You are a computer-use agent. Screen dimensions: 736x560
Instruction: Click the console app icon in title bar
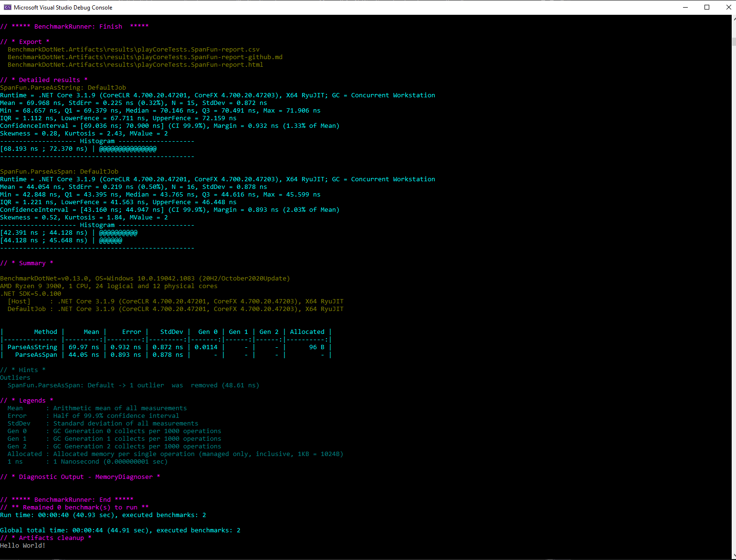coord(7,7)
